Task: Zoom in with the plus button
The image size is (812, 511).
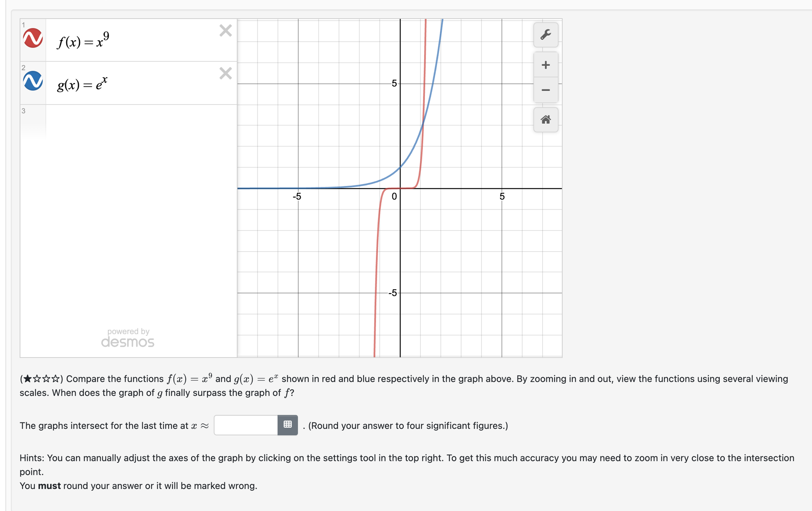Action: point(546,65)
